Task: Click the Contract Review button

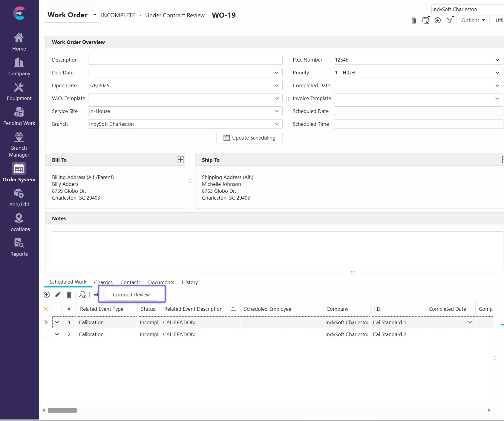Action: point(131,295)
